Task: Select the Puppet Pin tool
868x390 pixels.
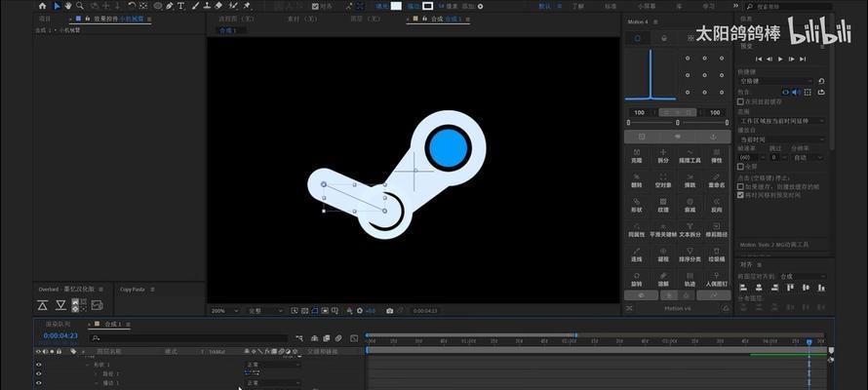Action: [245, 6]
